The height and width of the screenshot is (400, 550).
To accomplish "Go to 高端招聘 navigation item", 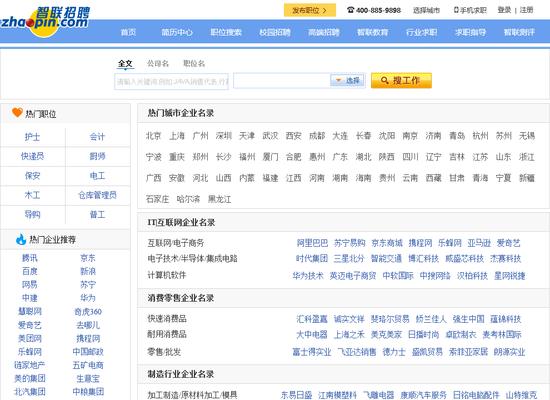I will point(323,32).
